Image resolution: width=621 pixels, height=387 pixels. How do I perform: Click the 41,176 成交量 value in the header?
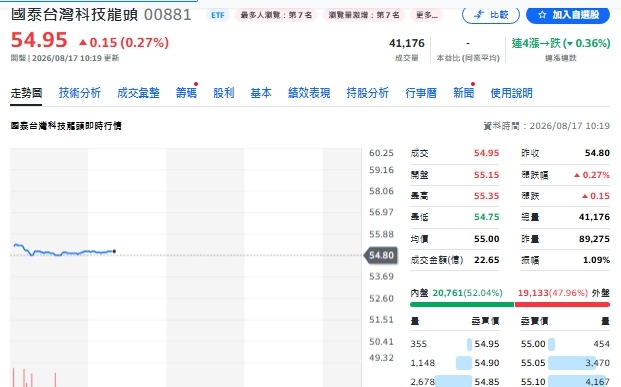pyautogui.click(x=407, y=43)
